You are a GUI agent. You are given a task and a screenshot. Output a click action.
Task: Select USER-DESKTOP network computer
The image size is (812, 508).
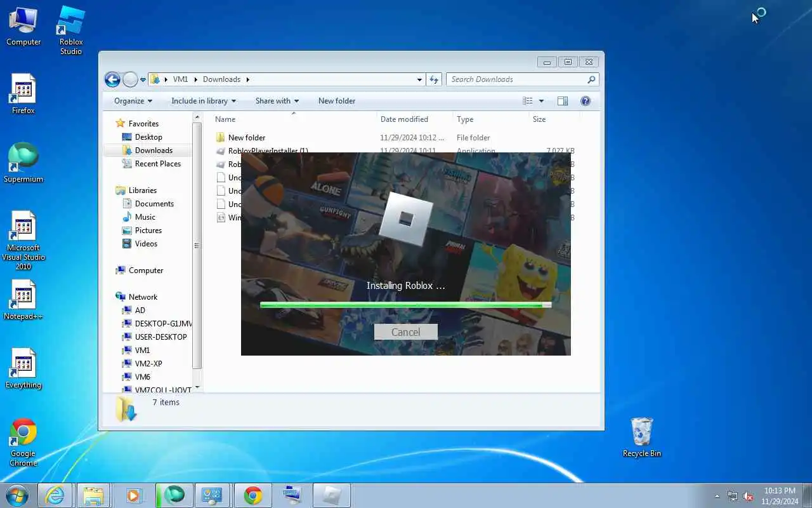[160, 337]
